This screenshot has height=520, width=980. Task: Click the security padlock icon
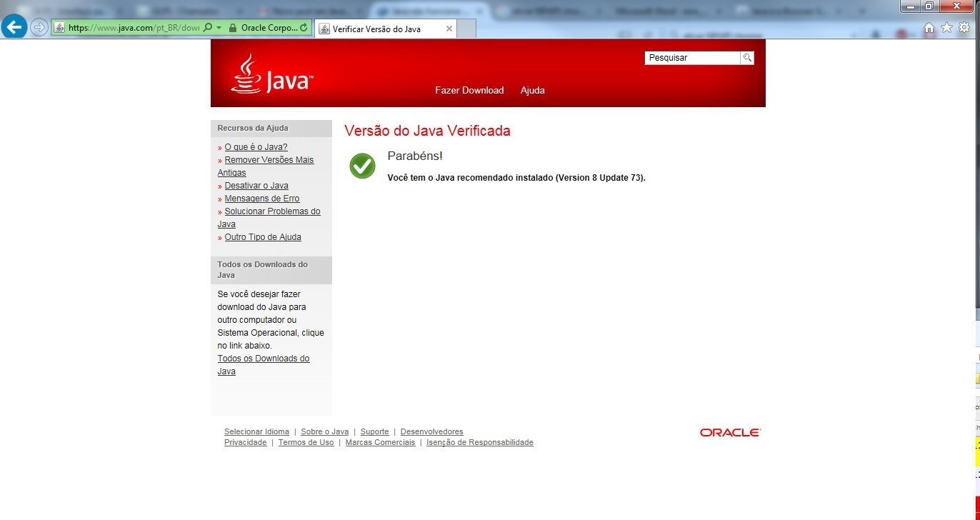[232, 28]
